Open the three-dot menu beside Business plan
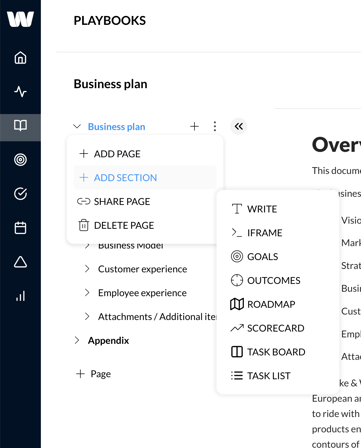 [x=215, y=126]
